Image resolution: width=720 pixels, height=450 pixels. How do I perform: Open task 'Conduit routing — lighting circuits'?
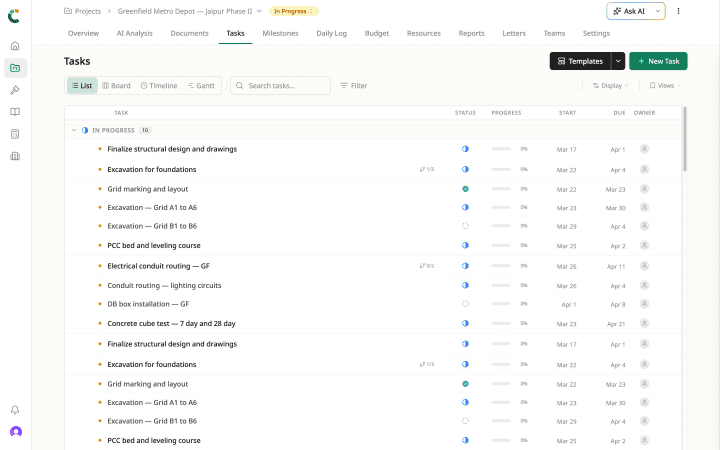tap(164, 285)
